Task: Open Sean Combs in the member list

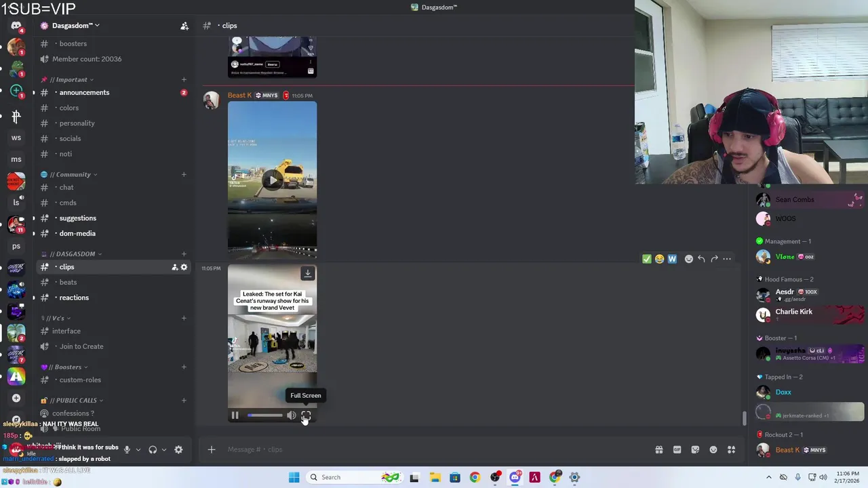Action: pyautogui.click(x=808, y=199)
